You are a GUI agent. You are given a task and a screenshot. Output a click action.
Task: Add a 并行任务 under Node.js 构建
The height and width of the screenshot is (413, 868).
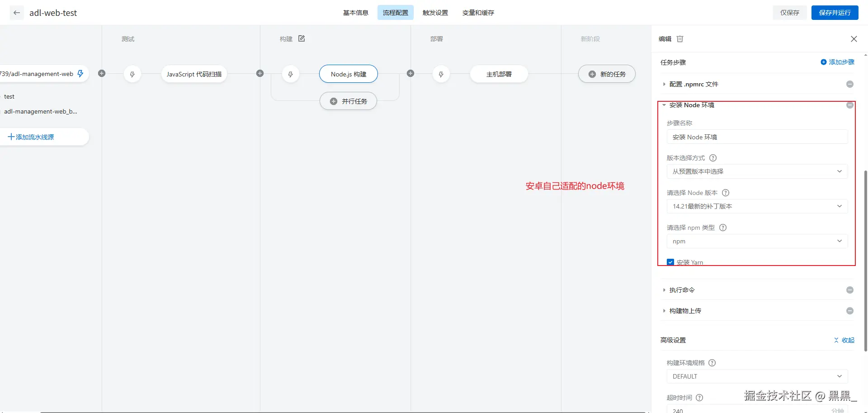[348, 101]
